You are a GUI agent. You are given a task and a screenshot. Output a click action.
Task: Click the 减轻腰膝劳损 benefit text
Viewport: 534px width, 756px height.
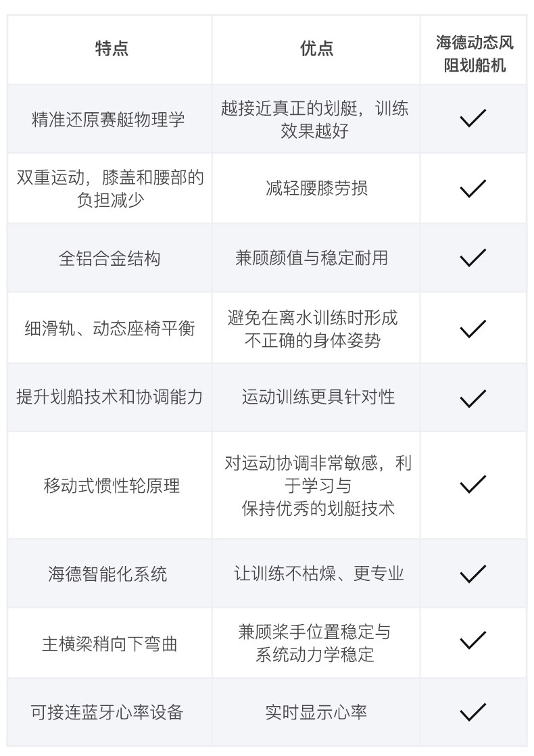point(316,188)
